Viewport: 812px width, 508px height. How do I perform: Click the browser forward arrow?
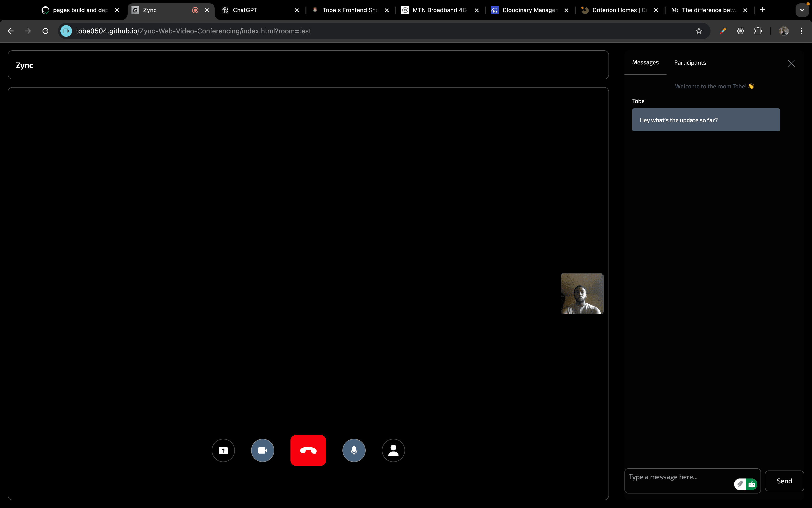tap(28, 31)
